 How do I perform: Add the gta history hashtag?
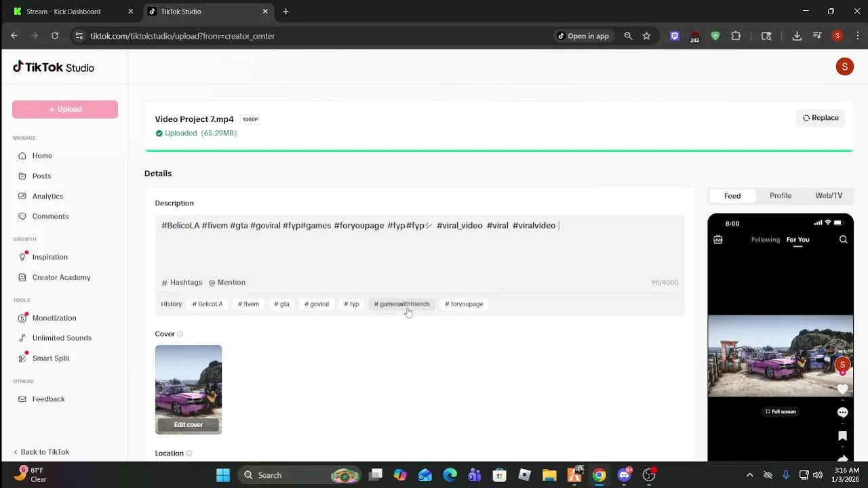[281, 304]
